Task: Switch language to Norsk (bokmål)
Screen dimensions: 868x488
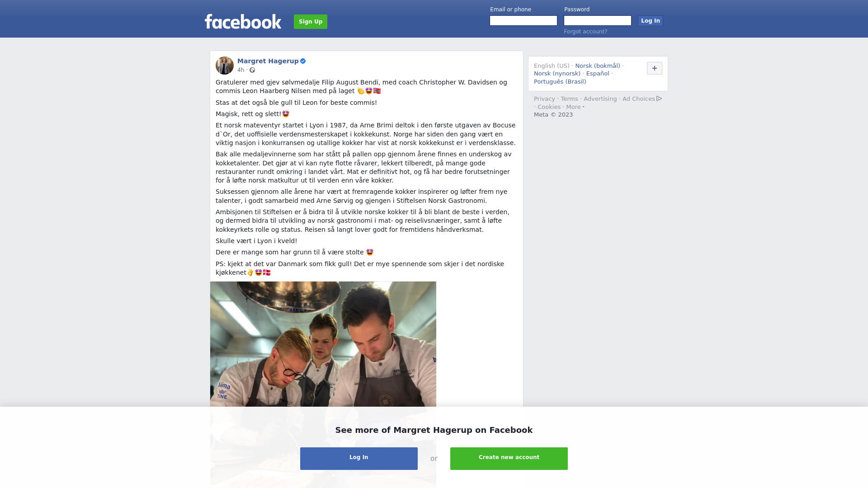Action: [x=598, y=66]
